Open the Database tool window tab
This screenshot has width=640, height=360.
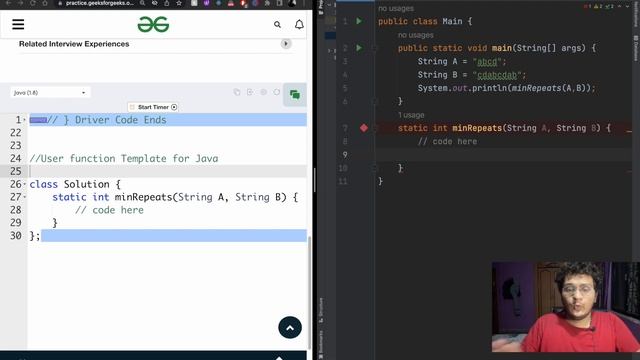coord(636,48)
